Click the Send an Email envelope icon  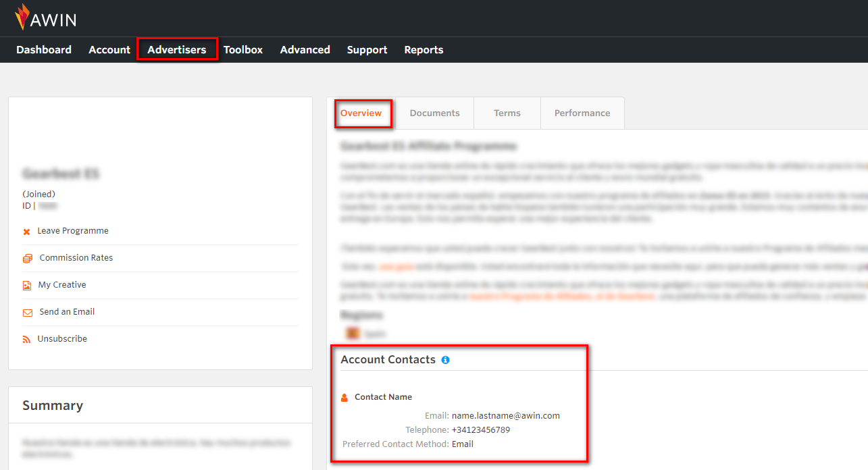click(x=26, y=311)
